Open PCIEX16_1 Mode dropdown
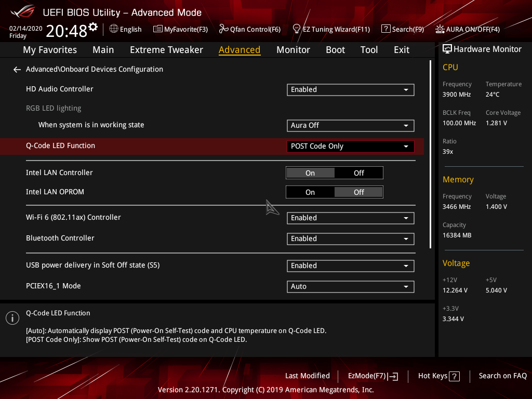Screen dimensions: 532x399 tap(351, 286)
